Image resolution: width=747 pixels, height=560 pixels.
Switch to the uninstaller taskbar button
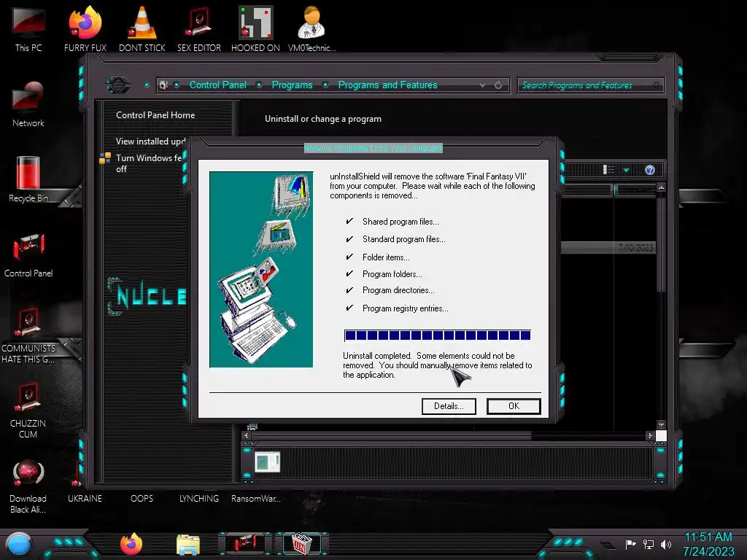tap(301, 543)
